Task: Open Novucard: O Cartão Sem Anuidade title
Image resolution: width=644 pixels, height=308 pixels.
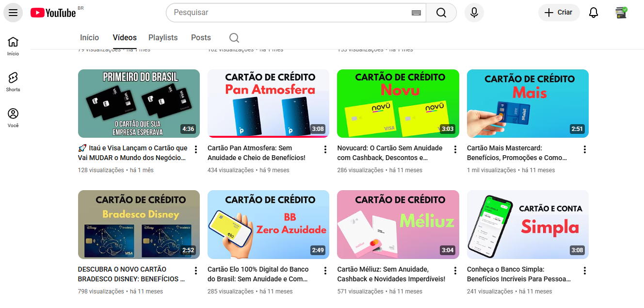Action: (x=390, y=153)
